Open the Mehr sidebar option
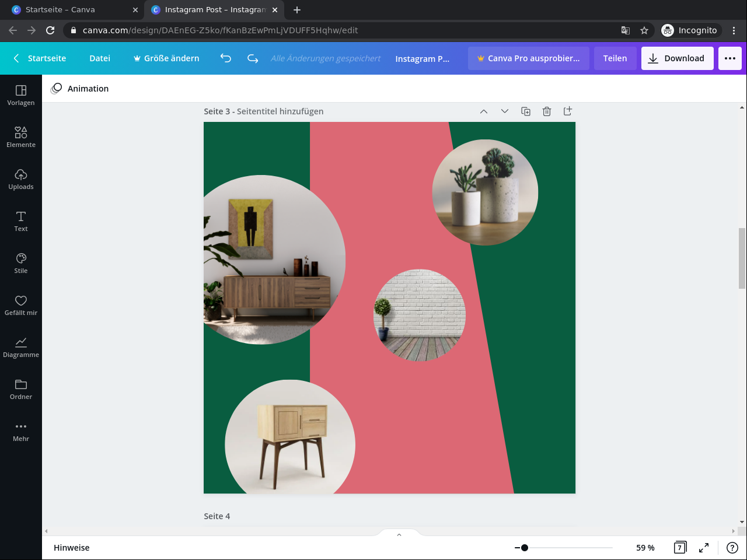Image resolution: width=747 pixels, height=560 pixels. pos(21,432)
